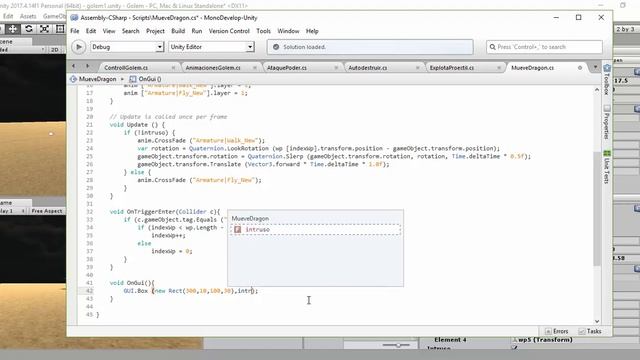Viewport: 640px width, 360px height.
Task: Select Unity's Rotate tool
Action: [29, 29]
